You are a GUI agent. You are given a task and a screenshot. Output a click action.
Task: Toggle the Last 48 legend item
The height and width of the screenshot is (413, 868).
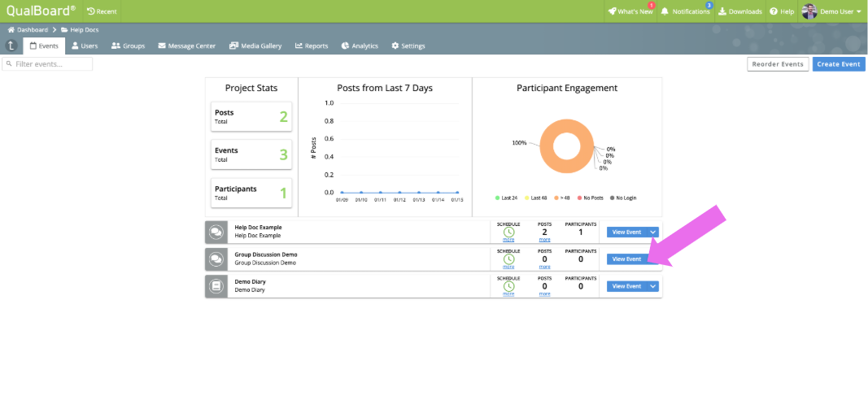pyautogui.click(x=535, y=198)
